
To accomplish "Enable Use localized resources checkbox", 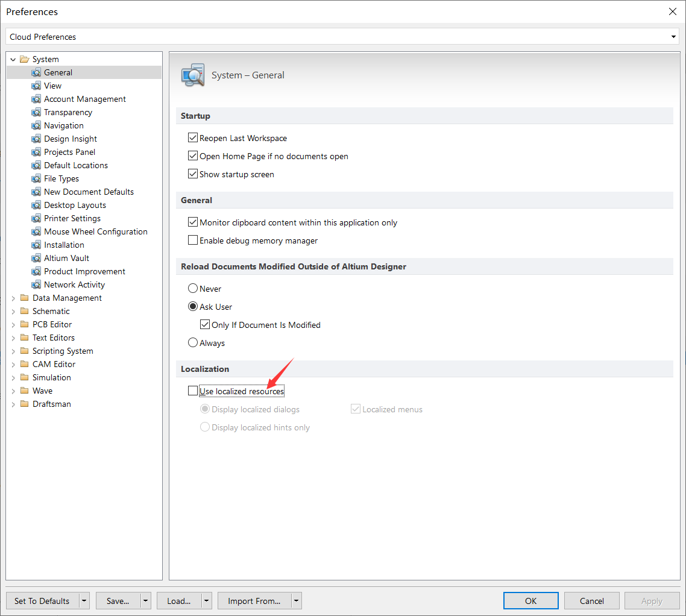I will click(192, 391).
